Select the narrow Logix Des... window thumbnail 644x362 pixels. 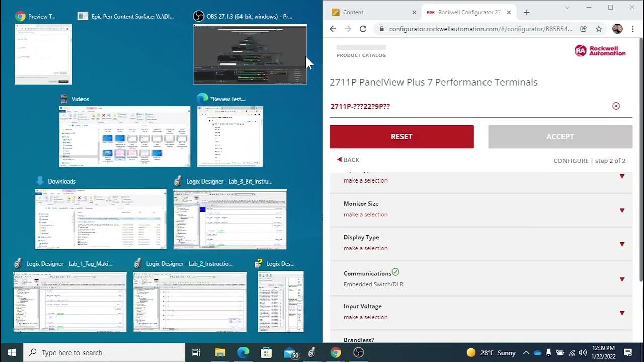281,302
